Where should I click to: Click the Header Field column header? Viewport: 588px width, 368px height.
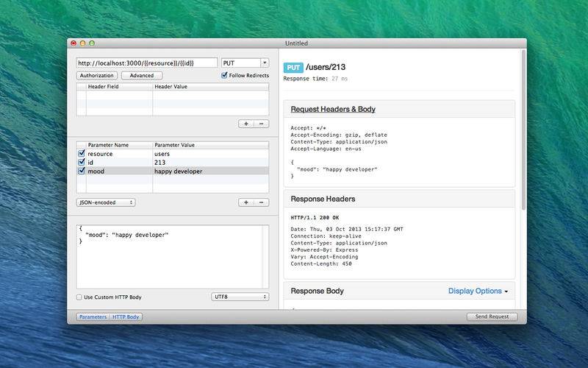pos(119,86)
